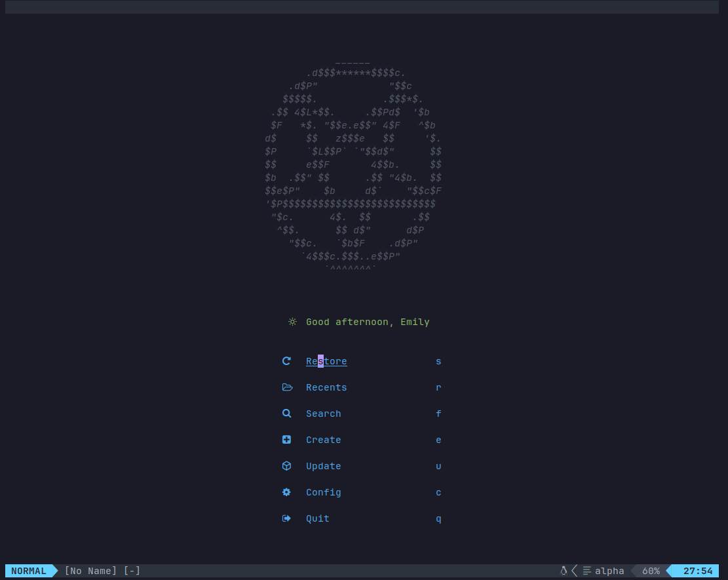Viewport: 728px width, 580px height.
Task: Click the 'alpha' filetype label
Action: coord(609,571)
